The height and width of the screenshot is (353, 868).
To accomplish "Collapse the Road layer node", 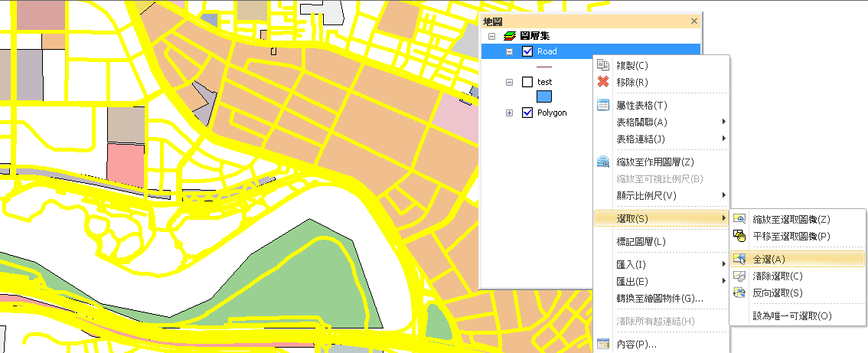I will (510, 51).
